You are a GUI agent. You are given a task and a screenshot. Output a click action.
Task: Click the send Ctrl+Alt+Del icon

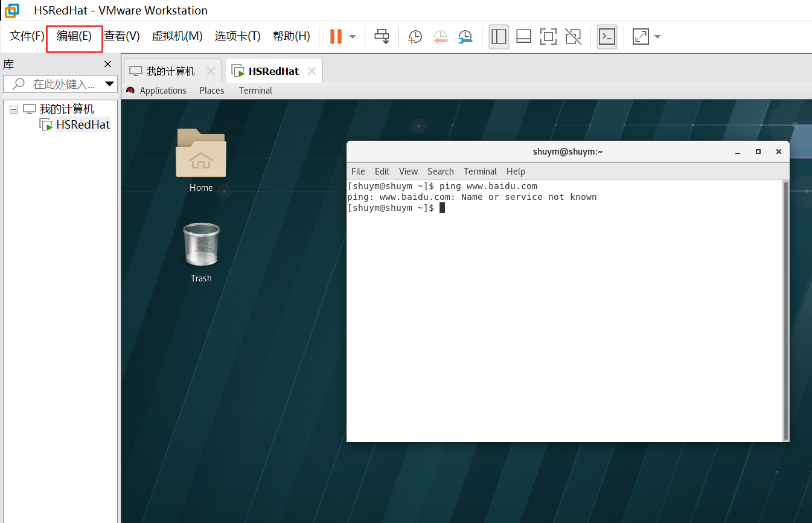382,36
